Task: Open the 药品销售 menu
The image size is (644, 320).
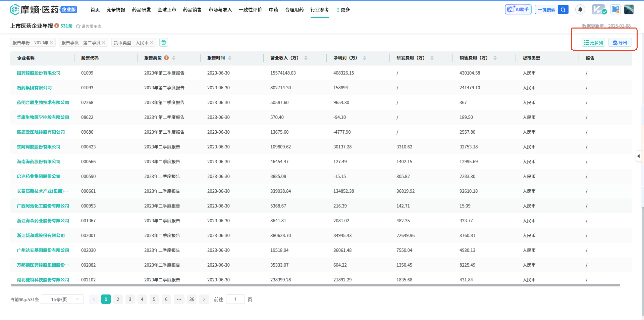Action: (193, 10)
